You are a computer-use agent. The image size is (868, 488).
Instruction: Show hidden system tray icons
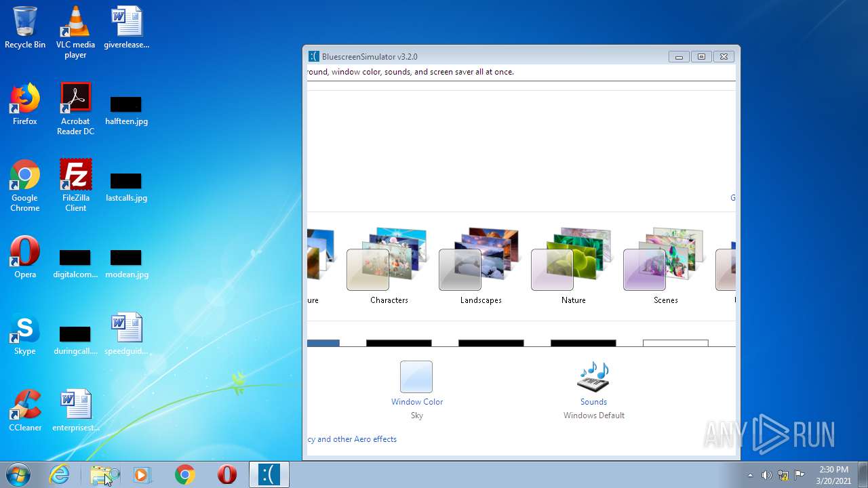coord(750,475)
